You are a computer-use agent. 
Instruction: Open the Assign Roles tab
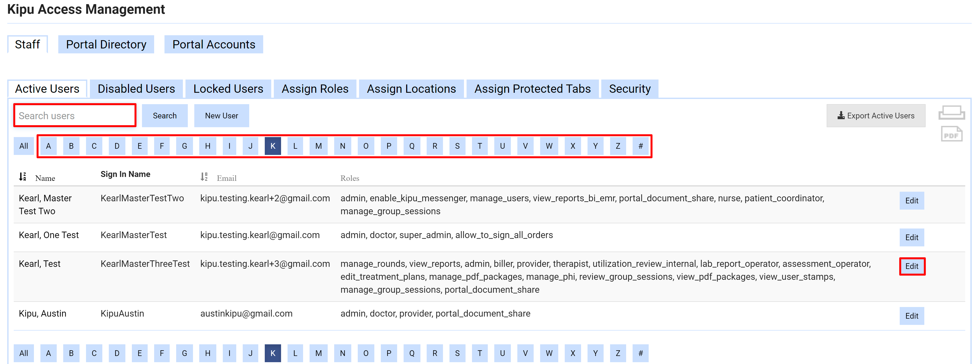[314, 89]
